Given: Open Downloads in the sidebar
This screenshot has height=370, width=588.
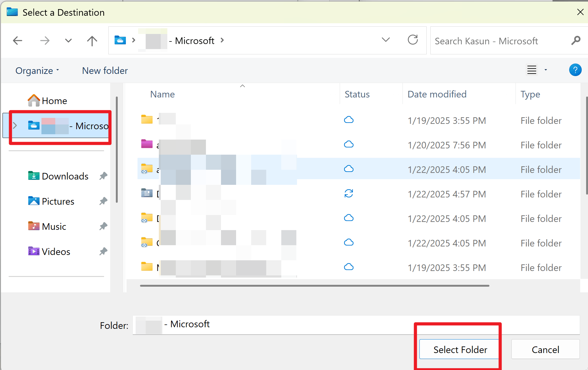Looking at the screenshot, I should coord(58,176).
